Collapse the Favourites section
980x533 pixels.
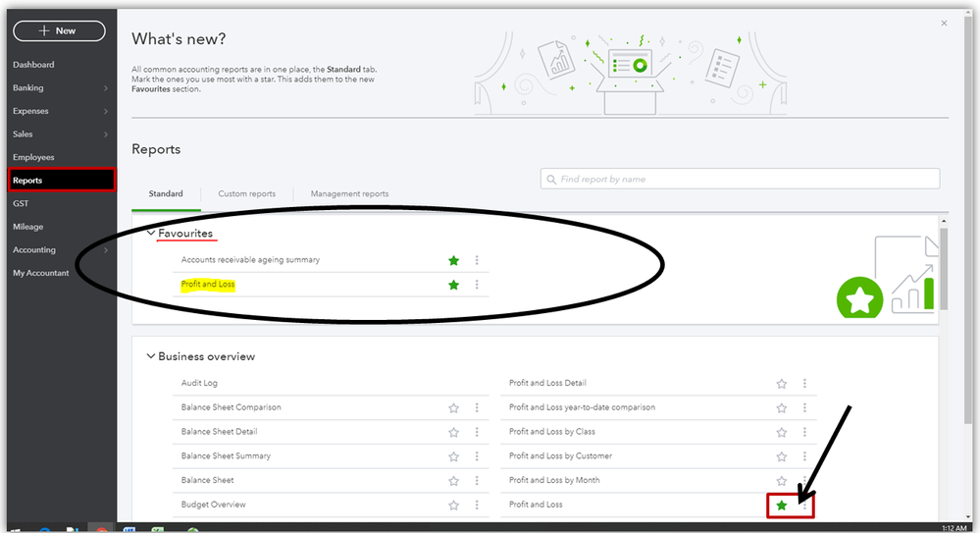(x=151, y=233)
